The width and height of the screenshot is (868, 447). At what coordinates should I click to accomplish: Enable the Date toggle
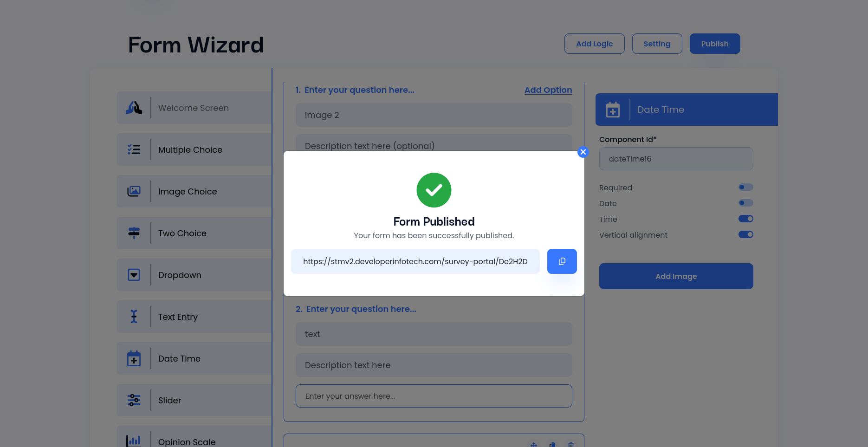coord(745,203)
